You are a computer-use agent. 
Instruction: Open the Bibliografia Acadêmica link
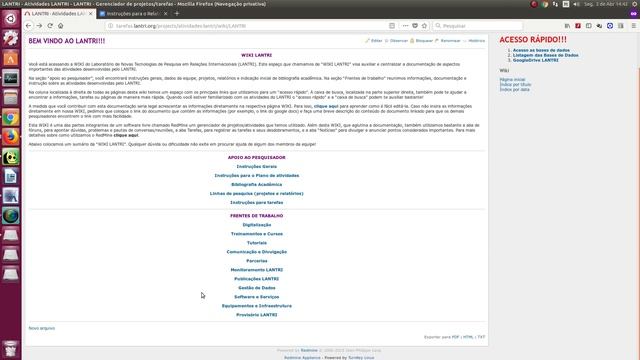click(x=257, y=184)
